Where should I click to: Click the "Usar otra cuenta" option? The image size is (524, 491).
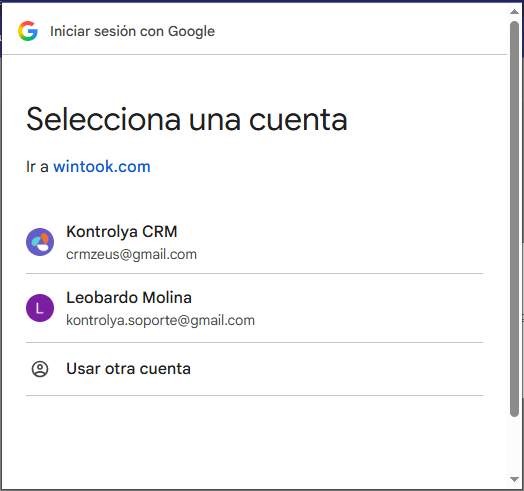point(254,369)
